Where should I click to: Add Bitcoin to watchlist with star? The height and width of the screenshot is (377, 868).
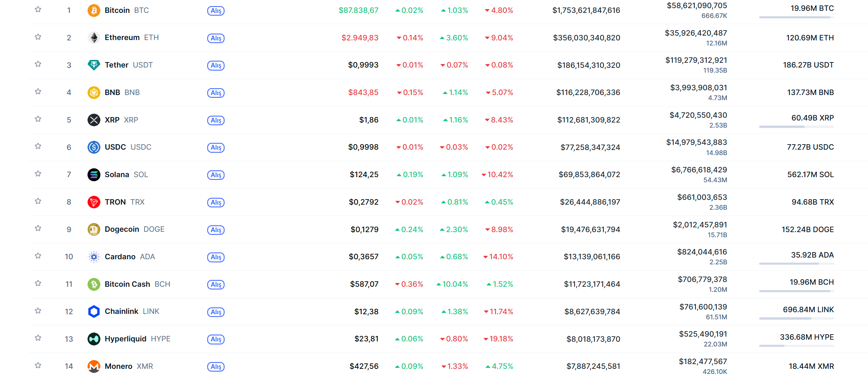(38, 10)
